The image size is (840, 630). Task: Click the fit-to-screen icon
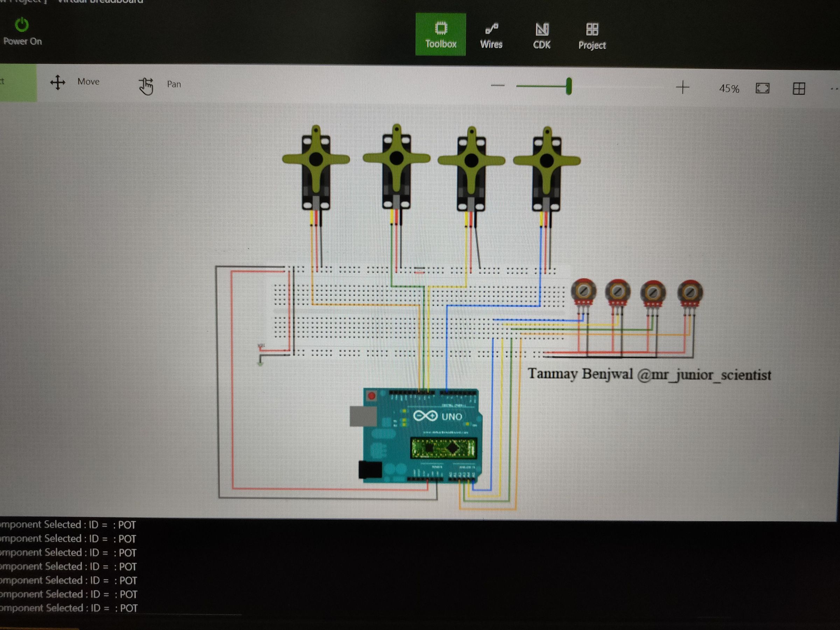coord(762,88)
